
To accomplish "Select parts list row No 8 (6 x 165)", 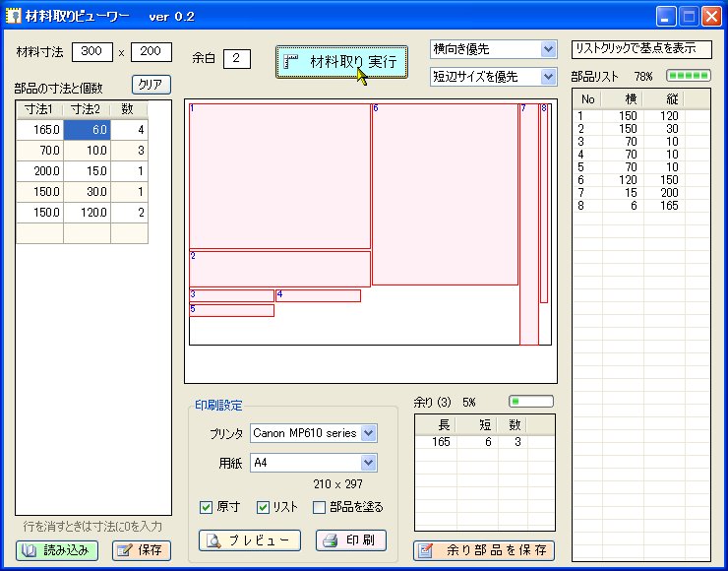I will [x=641, y=206].
